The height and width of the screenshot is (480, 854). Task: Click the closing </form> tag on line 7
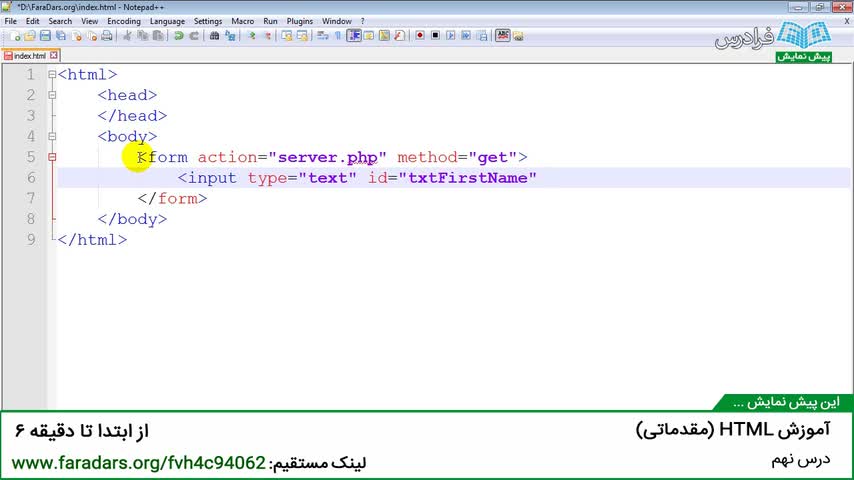click(x=172, y=199)
